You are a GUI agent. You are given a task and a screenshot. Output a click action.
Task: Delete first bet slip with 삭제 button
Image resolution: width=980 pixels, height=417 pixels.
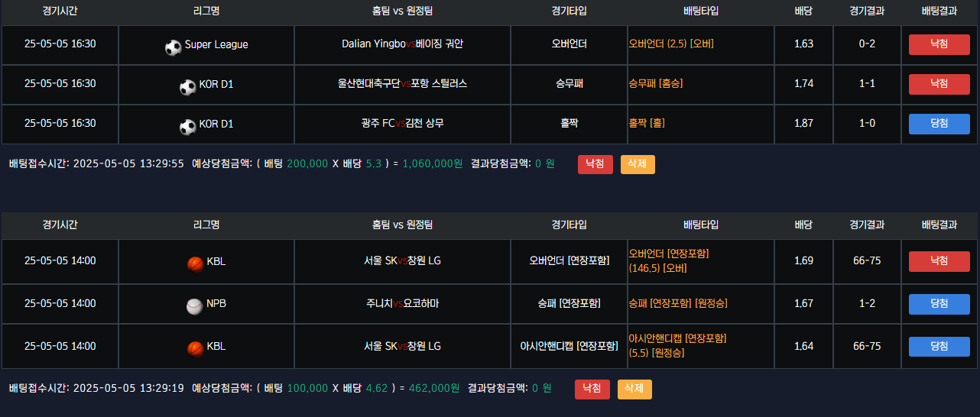[638, 164]
